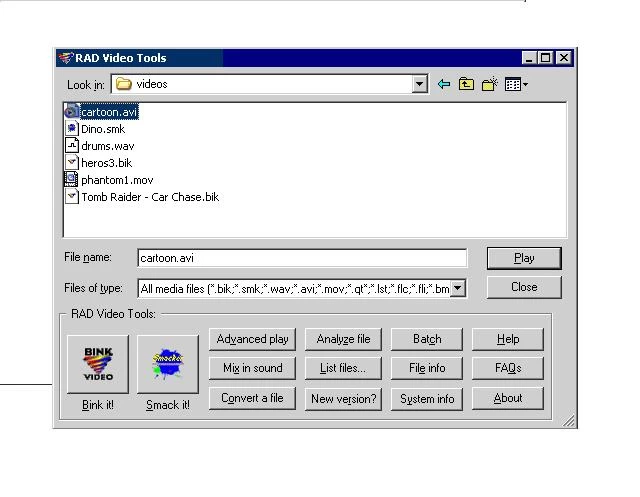Viewport: 640px width, 497px height.
Task: Go back using the blue arrow icon
Action: [444, 84]
